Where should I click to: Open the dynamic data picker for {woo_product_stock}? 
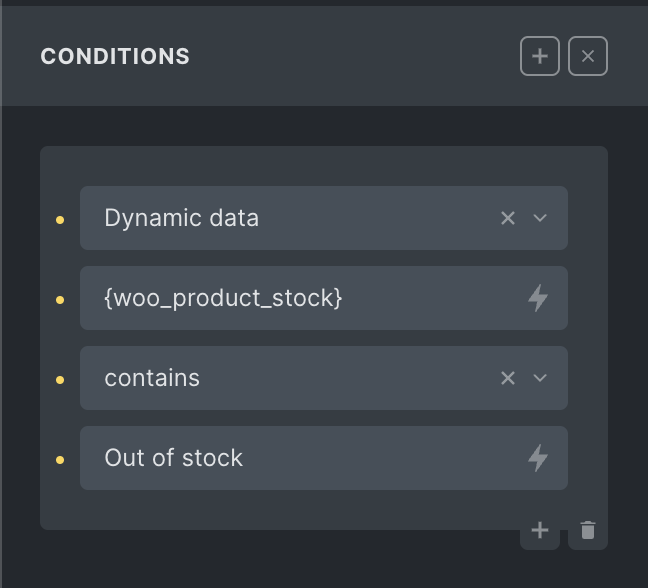pos(538,298)
